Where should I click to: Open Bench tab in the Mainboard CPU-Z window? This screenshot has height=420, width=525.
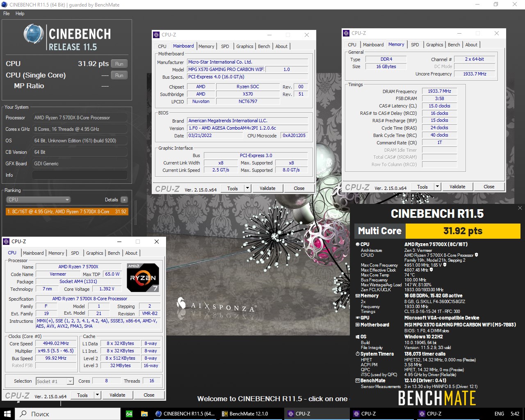264,46
